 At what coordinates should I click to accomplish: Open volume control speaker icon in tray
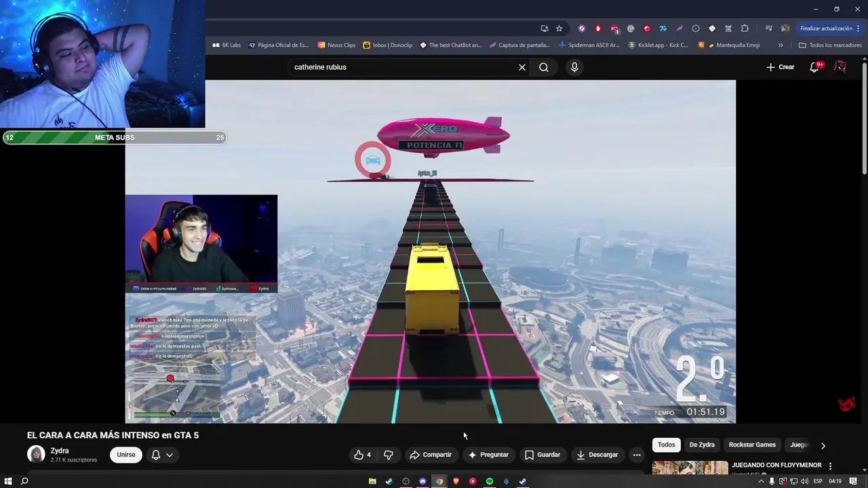[804, 481]
